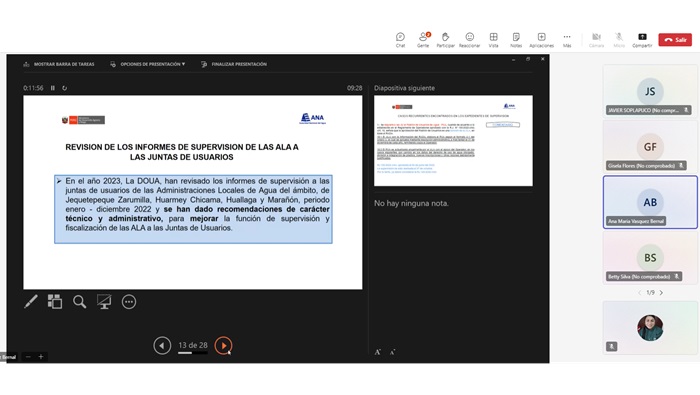Open Reaccionar emoji reactions
700x395 pixels.
coord(470,40)
